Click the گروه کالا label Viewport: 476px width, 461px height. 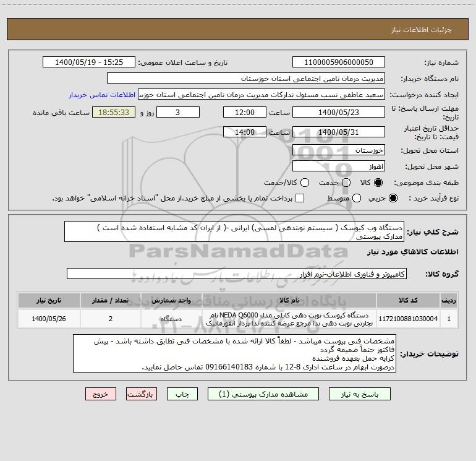(x=442, y=274)
